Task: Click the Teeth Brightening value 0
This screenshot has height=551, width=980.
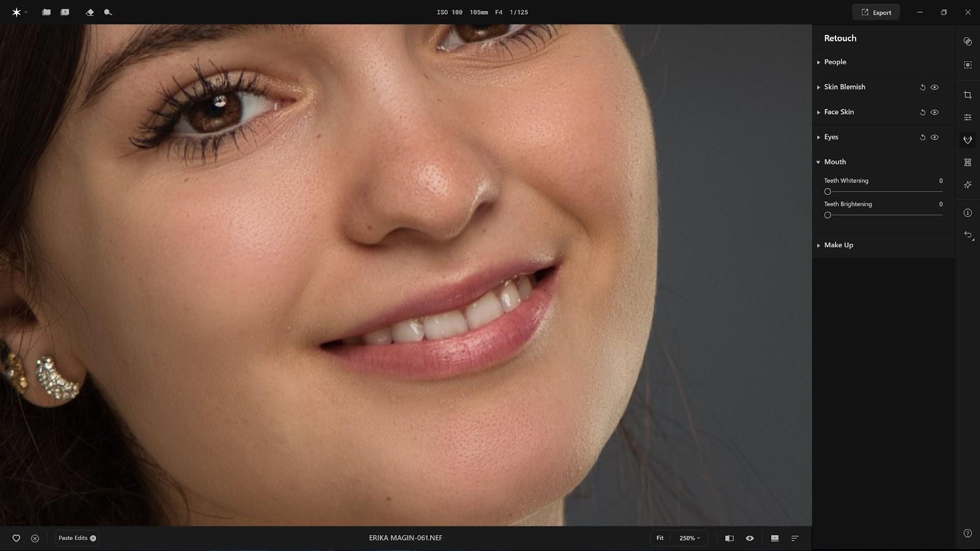Action: [x=941, y=204]
